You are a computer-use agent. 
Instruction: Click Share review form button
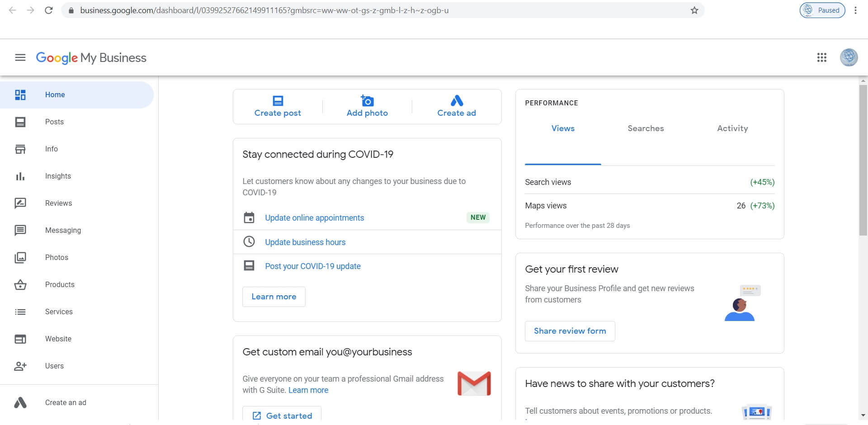(x=570, y=331)
